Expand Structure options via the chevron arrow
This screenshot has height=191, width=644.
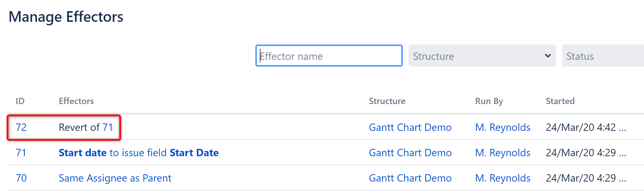coord(548,55)
